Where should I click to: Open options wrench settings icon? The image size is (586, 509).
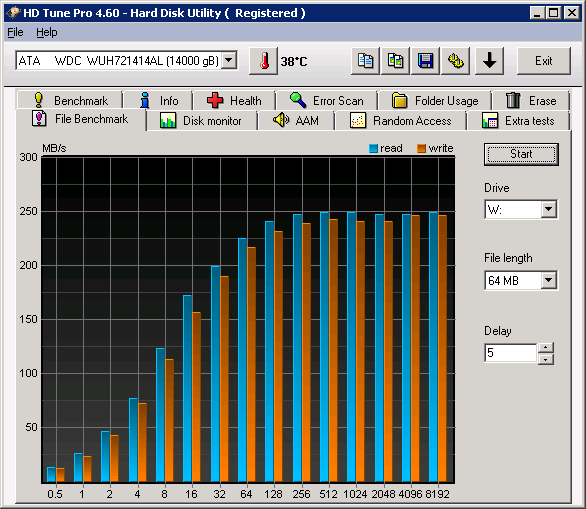[456, 61]
